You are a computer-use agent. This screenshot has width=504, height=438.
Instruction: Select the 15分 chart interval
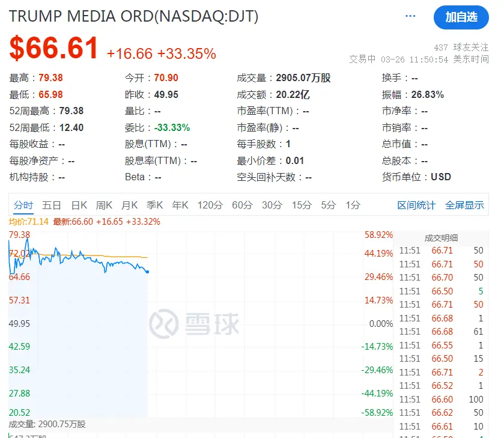click(x=302, y=205)
